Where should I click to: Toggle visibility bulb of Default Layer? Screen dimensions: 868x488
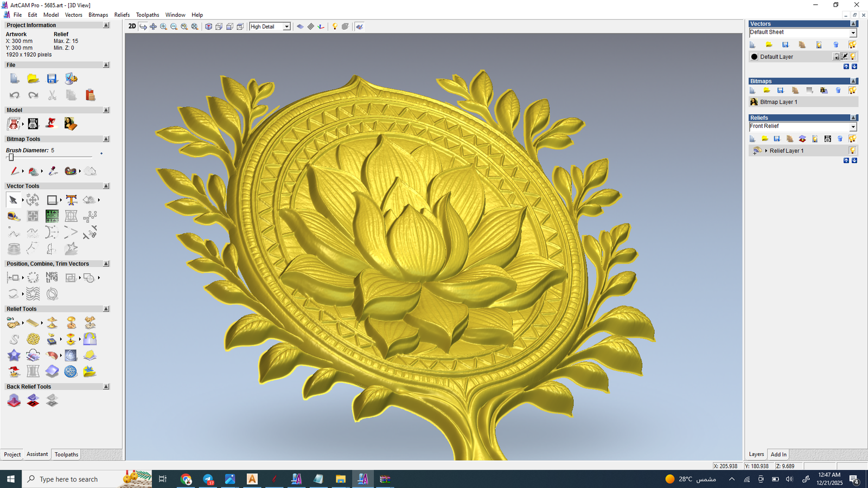point(853,57)
